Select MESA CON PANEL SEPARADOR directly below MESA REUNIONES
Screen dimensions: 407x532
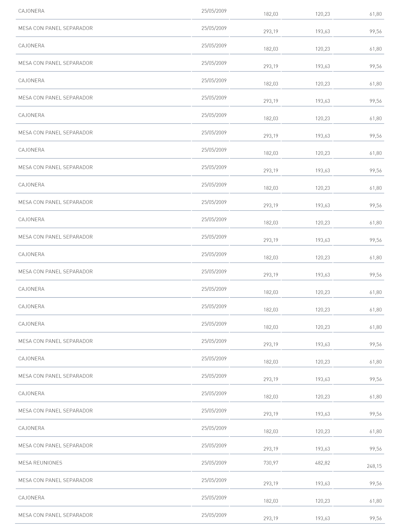56,480
